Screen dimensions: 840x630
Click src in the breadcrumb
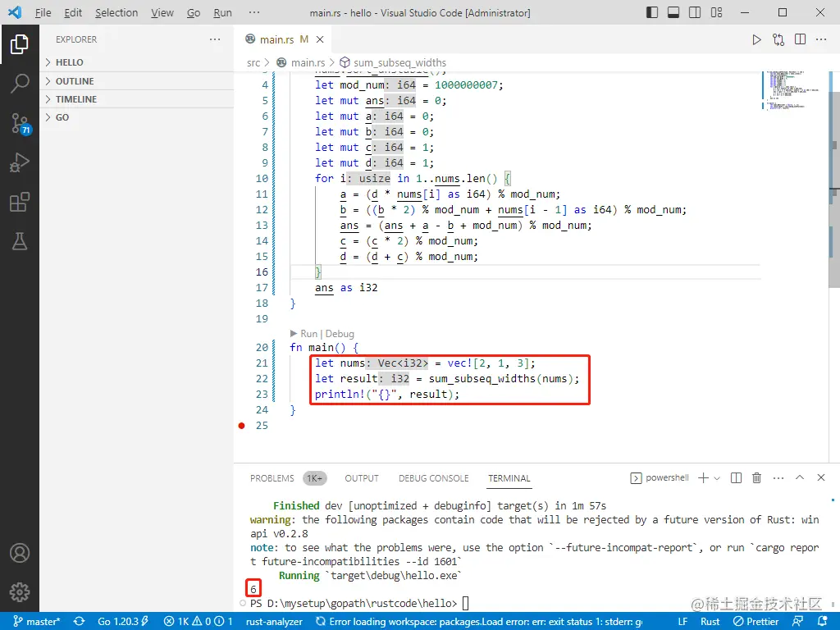pyautogui.click(x=253, y=62)
